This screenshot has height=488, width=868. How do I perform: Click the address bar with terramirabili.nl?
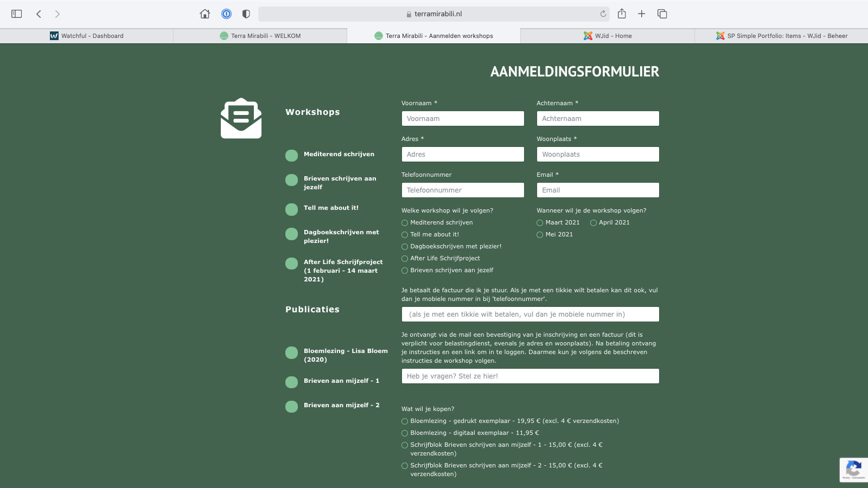(x=433, y=14)
